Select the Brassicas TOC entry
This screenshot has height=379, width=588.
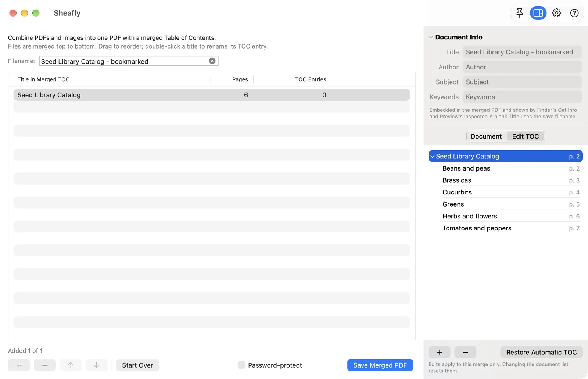tap(506, 180)
